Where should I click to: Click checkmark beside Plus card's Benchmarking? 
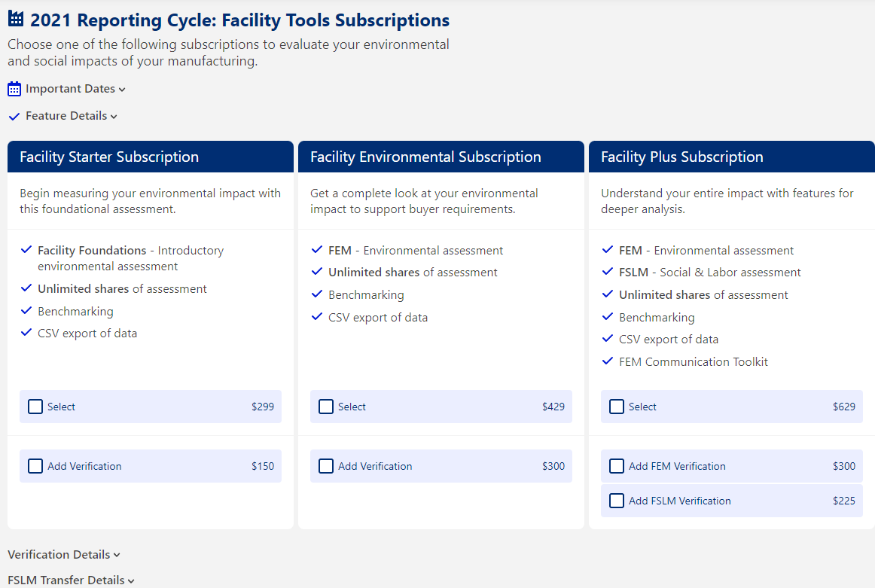pyautogui.click(x=608, y=316)
